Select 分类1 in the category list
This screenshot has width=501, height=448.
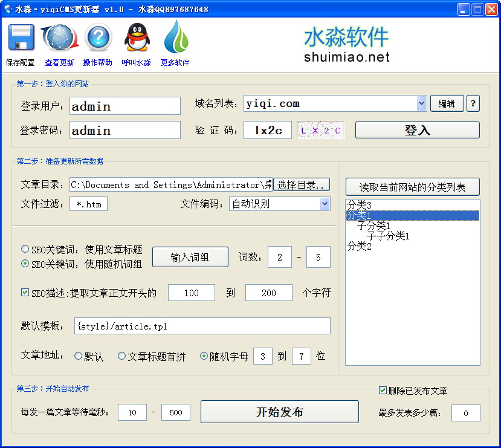[413, 215]
